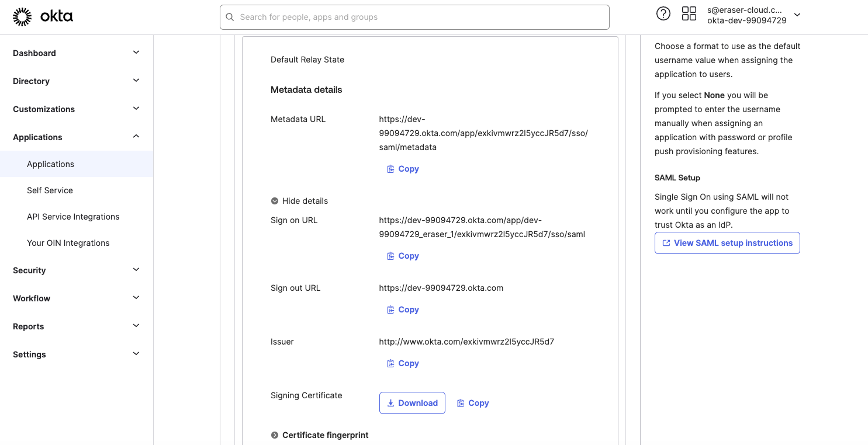Viewport: 868px width, 445px height.
Task: Click the Okta logo
Action: pos(43,17)
